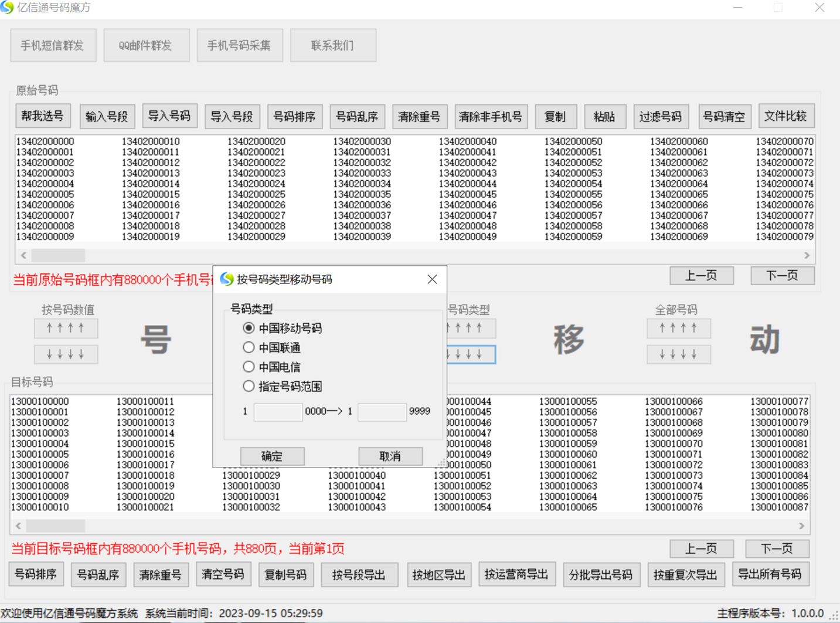Image resolution: width=840 pixels, height=623 pixels.
Task: Click the 过滤号码 button
Action: click(x=661, y=116)
